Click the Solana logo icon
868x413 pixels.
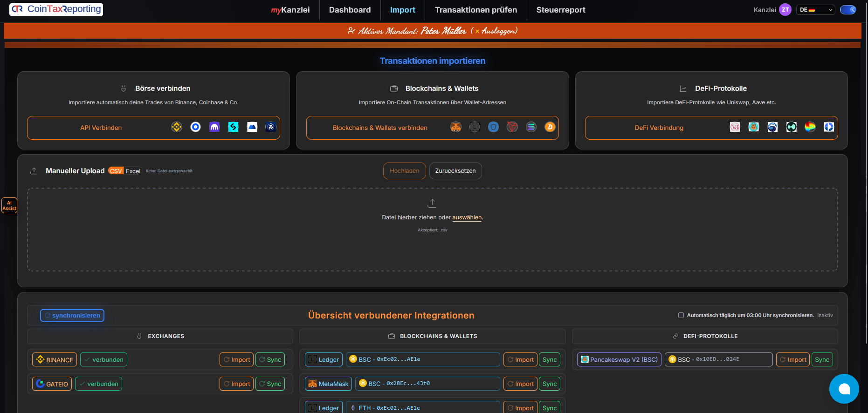click(x=531, y=127)
